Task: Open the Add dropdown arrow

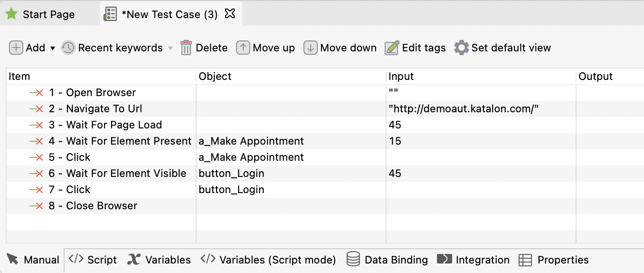Action: (x=53, y=49)
